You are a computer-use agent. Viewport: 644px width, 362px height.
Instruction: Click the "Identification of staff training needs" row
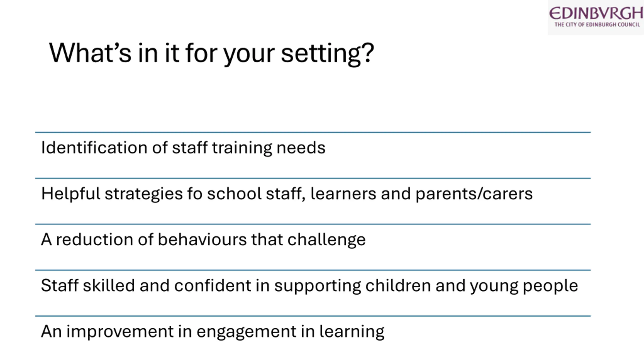[313, 155]
